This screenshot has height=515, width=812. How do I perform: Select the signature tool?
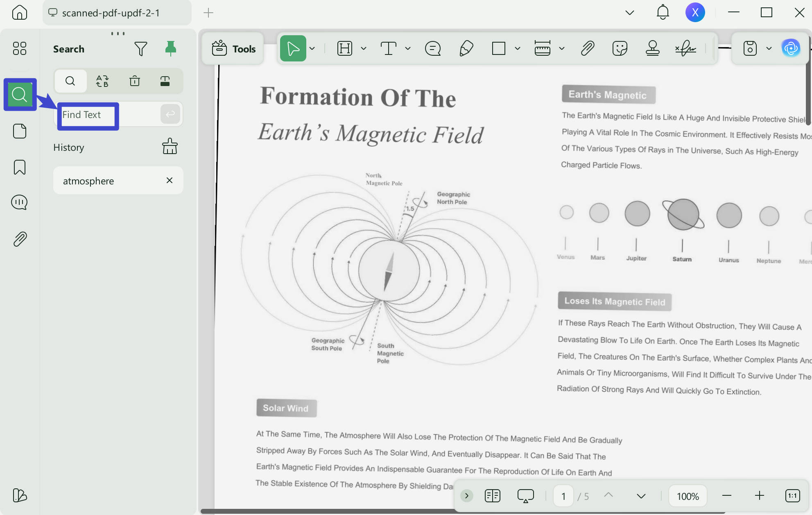(x=685, y=48)
